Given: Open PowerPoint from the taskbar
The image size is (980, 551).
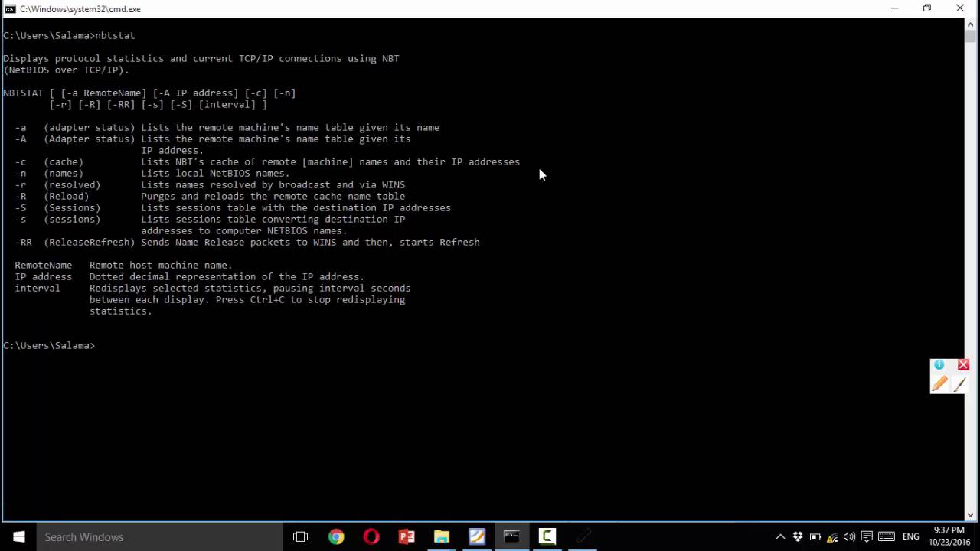Looking at the screenshot, I should click(x=407, y=536).
